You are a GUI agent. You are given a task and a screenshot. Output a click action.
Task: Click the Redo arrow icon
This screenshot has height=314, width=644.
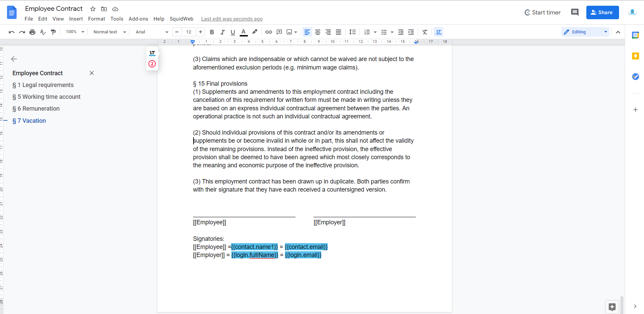click(22, 32)
